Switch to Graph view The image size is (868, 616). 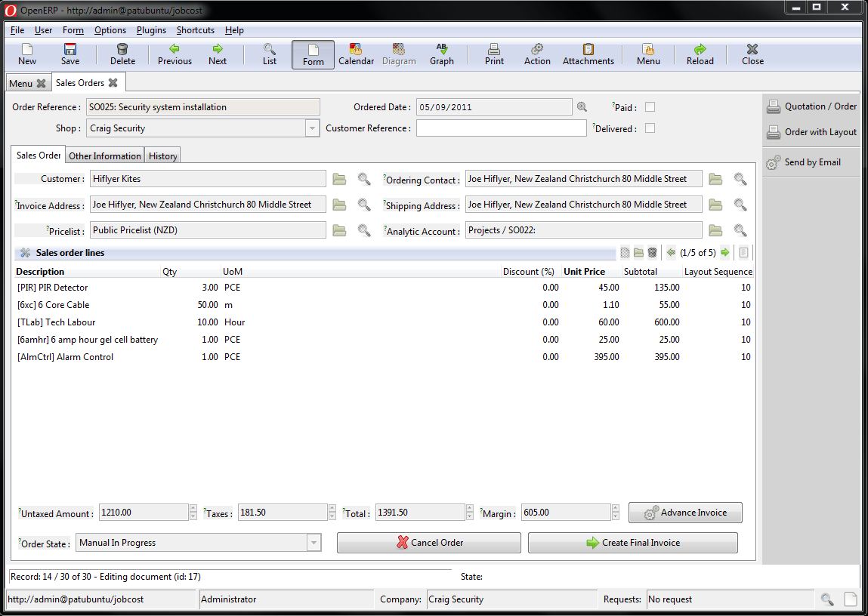tap(442, 54)
